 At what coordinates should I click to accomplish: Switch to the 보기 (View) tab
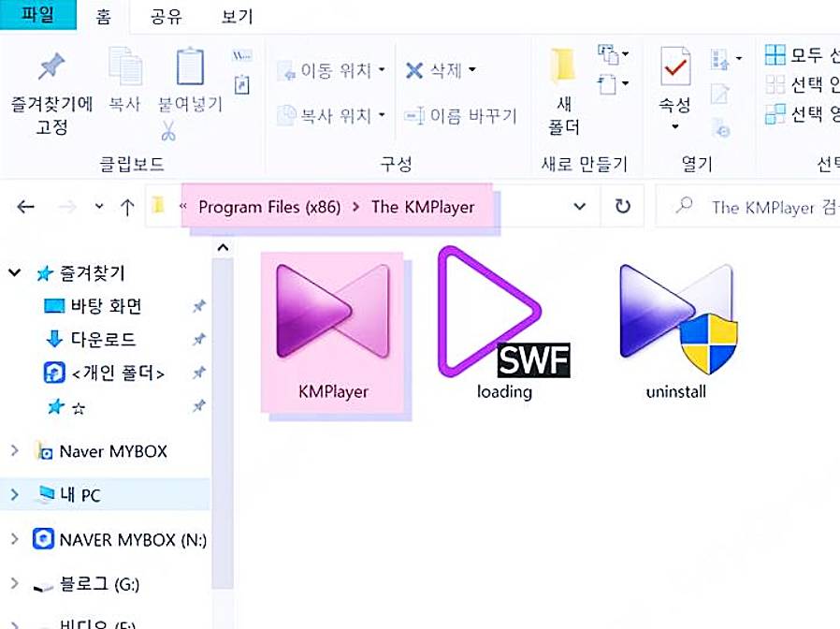[x=237, y=16]
